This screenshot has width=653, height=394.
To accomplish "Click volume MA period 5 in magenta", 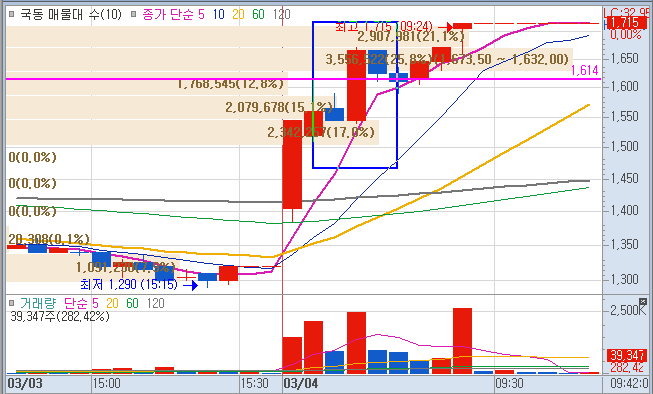I will click(x=95, y=303).
